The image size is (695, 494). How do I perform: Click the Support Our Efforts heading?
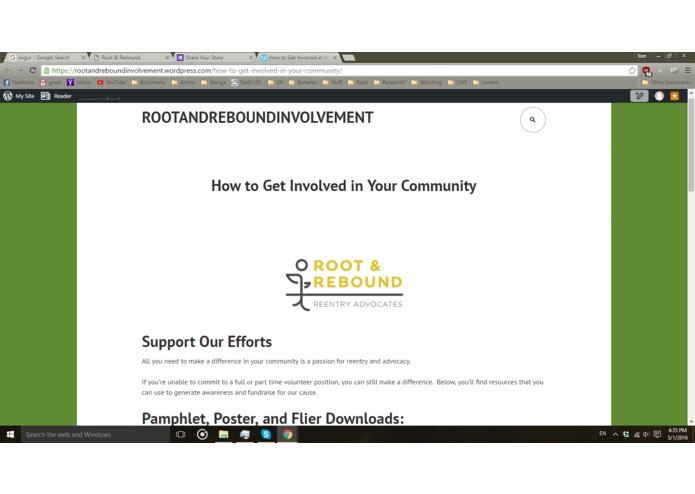click(207, 342)
